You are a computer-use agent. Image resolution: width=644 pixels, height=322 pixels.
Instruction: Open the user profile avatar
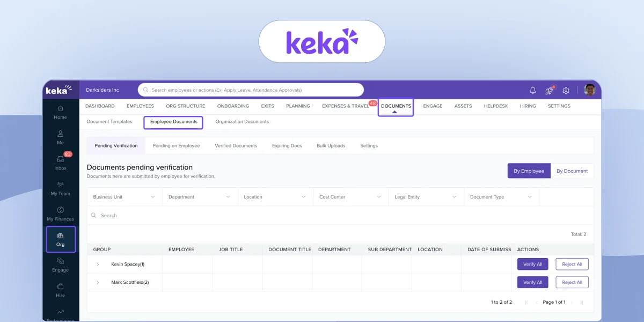coord(590,90)
